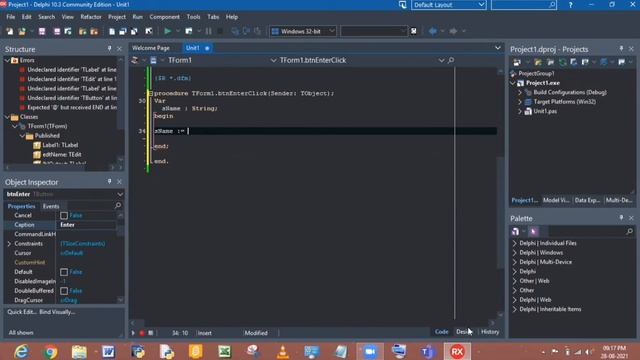
Task: Click the search icon in editor navigation bar
Action: coord(451,60)
